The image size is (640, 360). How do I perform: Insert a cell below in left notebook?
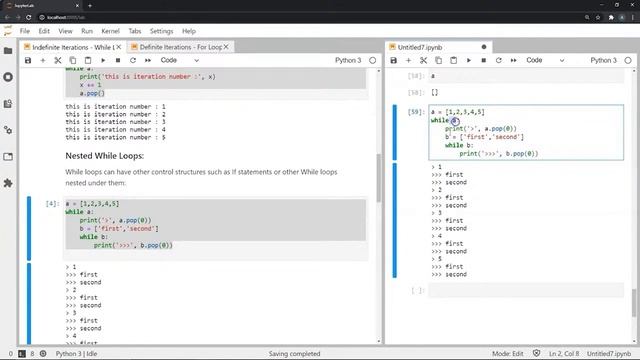[43, 60]
